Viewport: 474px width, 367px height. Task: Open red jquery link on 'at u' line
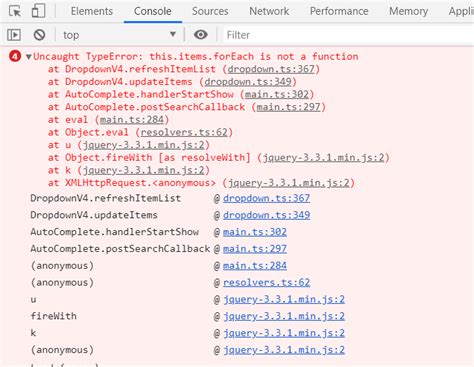(143, 145)
